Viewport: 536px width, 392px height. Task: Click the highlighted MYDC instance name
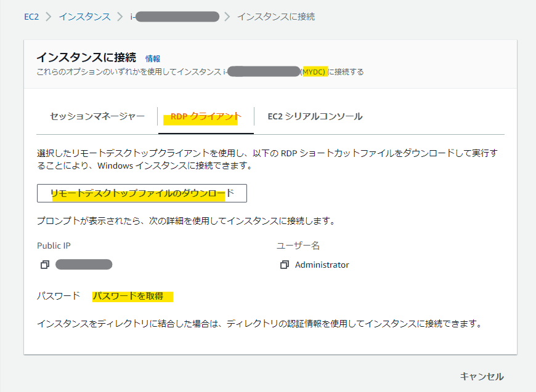coord(314,72)
